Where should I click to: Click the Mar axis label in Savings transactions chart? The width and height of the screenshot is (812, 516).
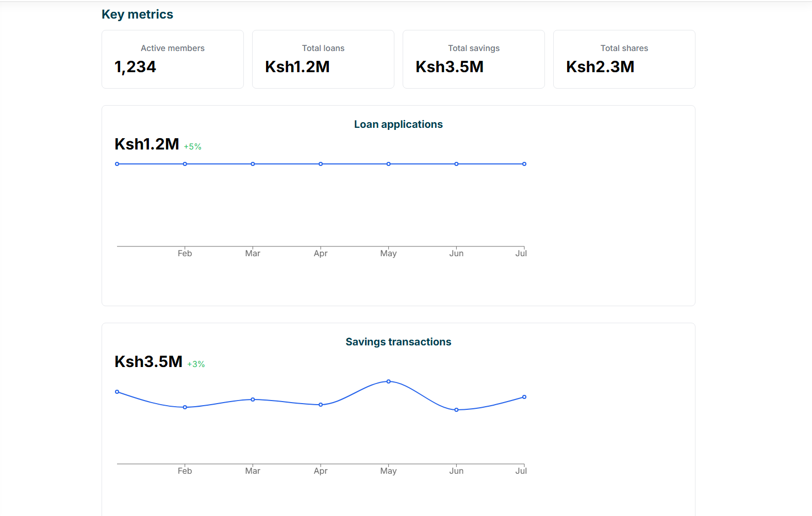tap(253, 471)
